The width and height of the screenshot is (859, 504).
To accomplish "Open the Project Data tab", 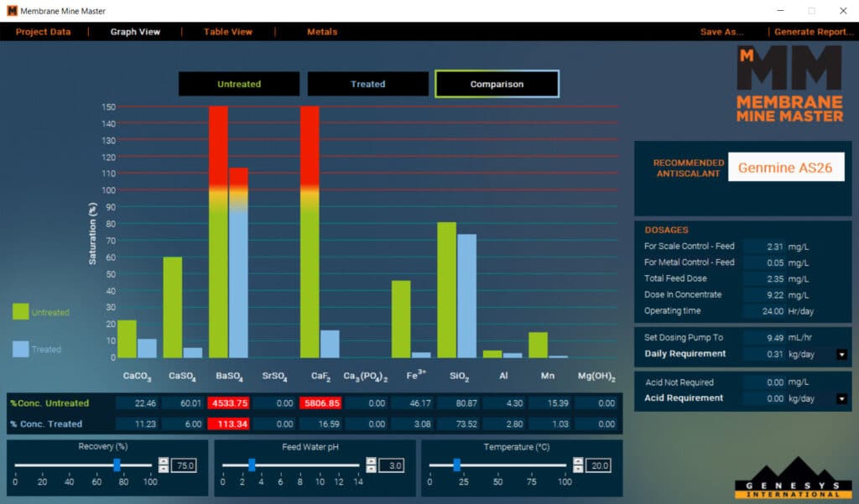I will [x=44, y=32].
